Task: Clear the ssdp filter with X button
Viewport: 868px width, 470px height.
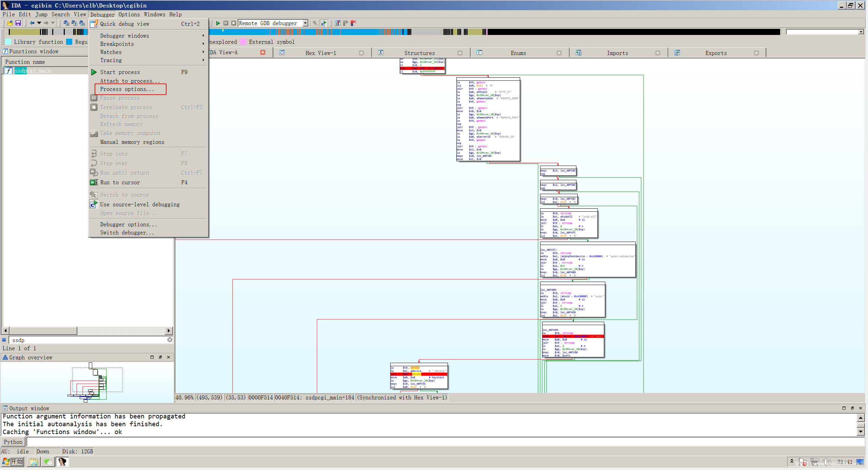Action: [x=170, y=340]
